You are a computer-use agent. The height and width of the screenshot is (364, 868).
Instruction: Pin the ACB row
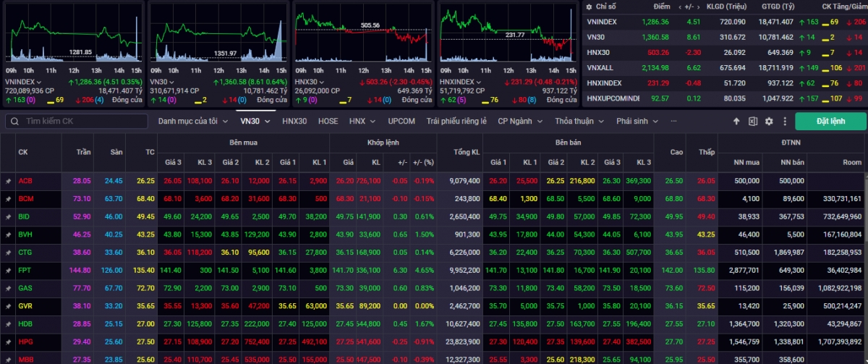[8, 181]
